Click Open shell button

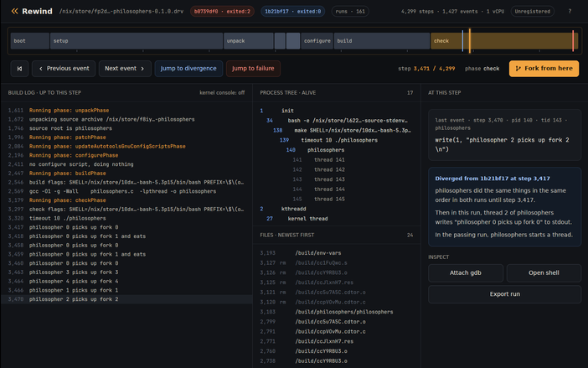(544, 273)
